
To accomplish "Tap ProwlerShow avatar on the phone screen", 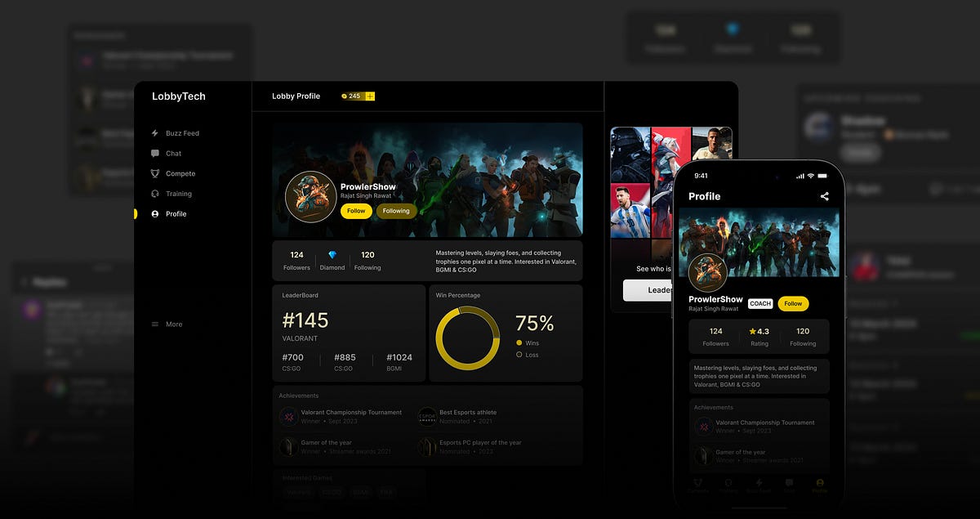I will [707, 272].
